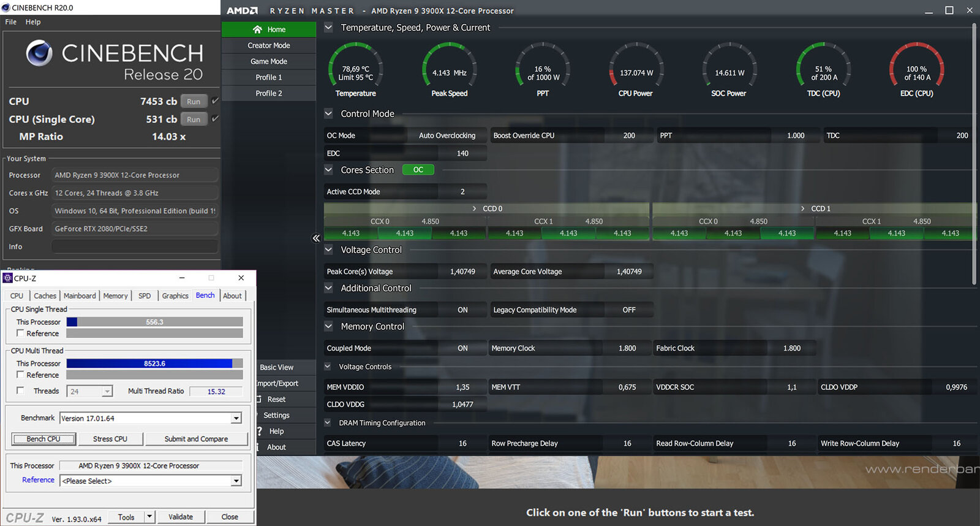Collapse the Cores Section chevron

point(328,170)
